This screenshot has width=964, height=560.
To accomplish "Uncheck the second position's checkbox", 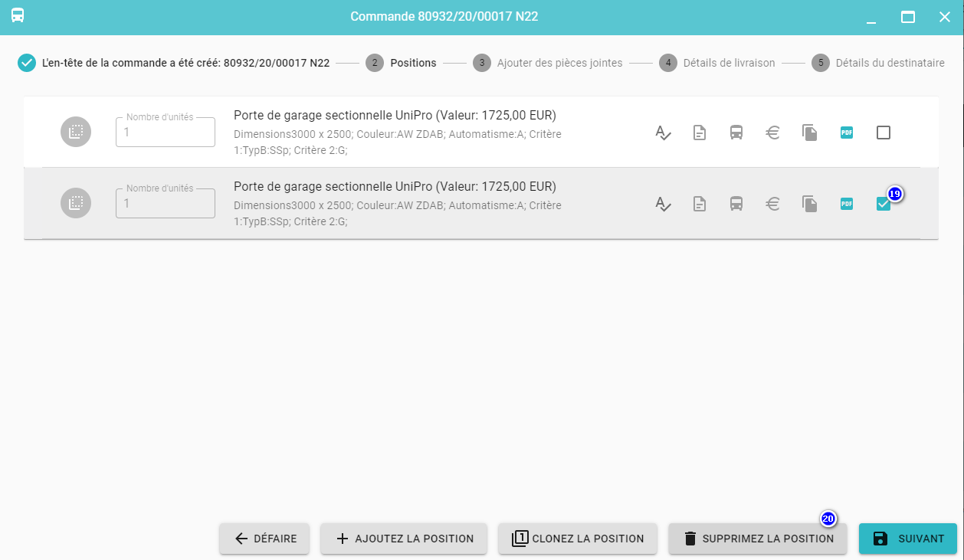I will point(883,205).
